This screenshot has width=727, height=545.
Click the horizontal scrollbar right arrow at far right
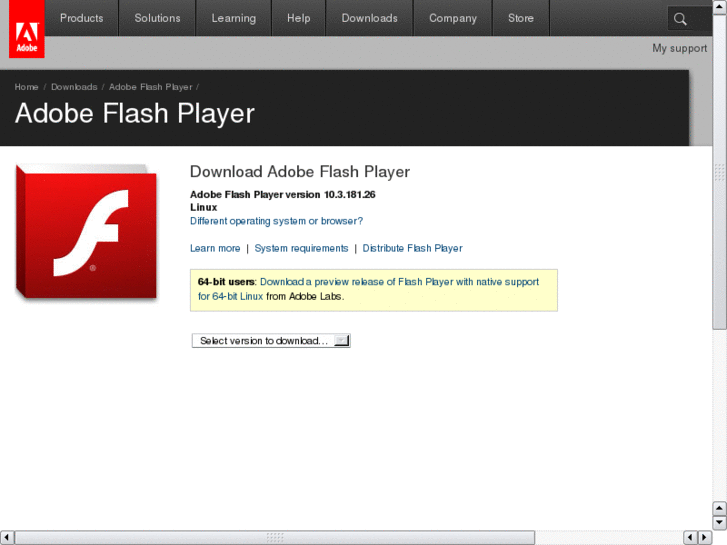(705, 538)
